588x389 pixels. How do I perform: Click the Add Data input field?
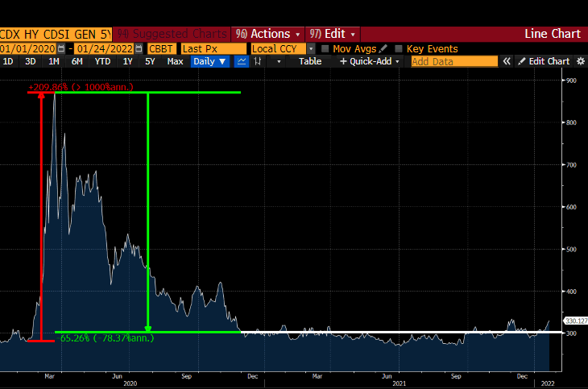(x=454, y=61)
